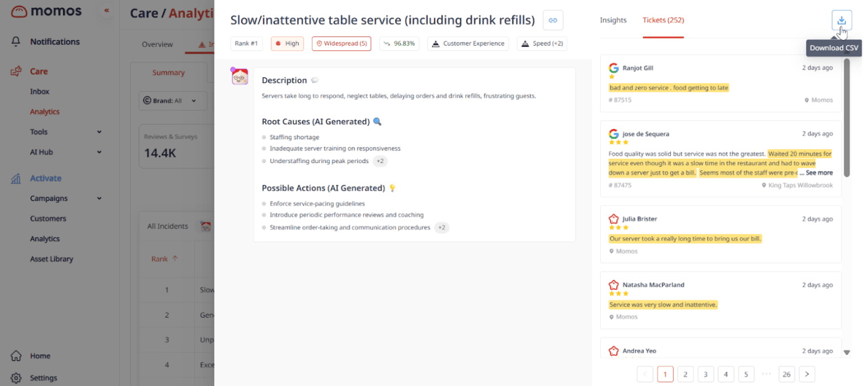Image resolution: width=868 pixels, height=386 pixels.
Task: Expand +2 more root causes
Action: (380, 161)
